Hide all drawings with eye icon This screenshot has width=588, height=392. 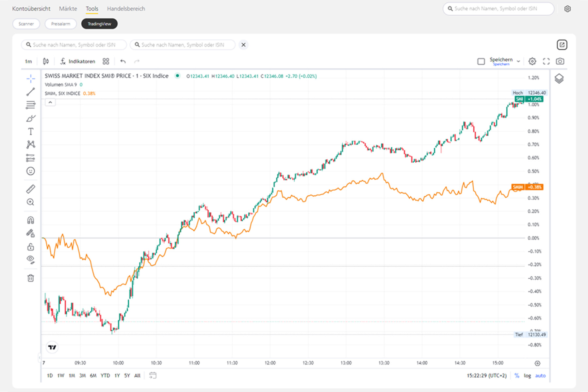31,260
